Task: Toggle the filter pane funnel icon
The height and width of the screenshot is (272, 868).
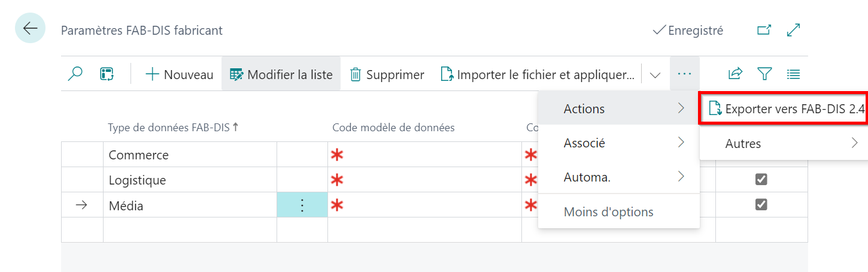Action: click(764, 74)
